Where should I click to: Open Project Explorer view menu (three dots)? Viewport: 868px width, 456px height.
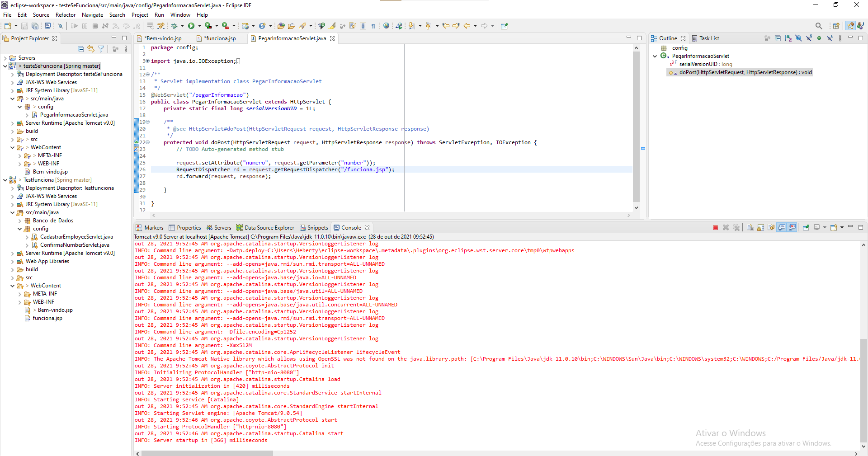(x=126, y=49)
